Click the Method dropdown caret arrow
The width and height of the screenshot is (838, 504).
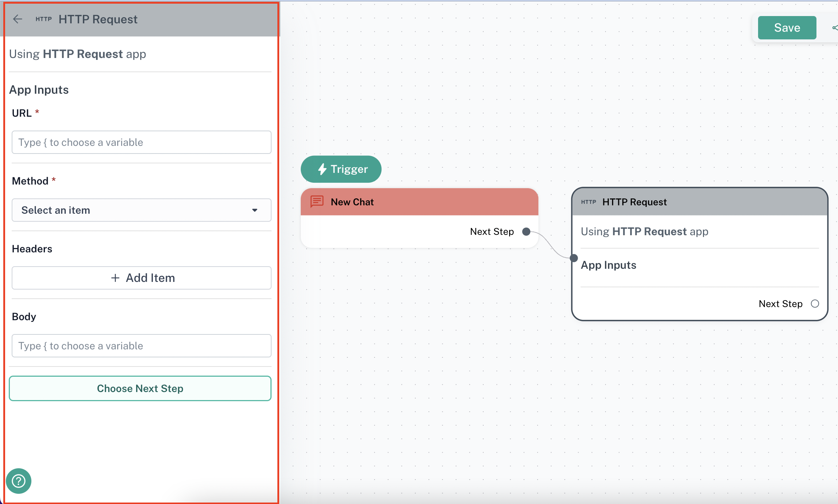pyautogui.click(x=255, y=210)
